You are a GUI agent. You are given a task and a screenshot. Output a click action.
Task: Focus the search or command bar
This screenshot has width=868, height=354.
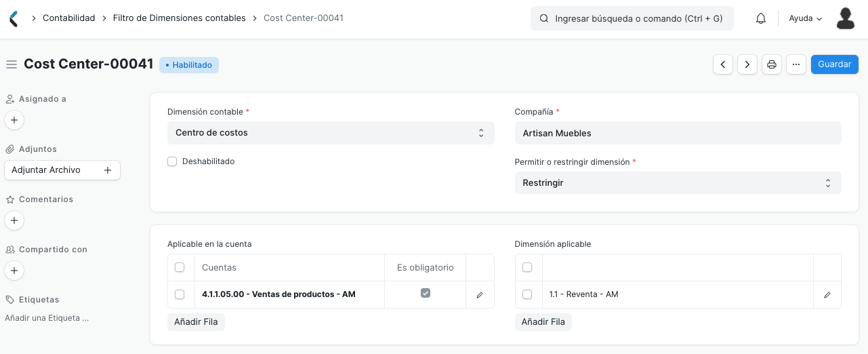click(632, 18)
